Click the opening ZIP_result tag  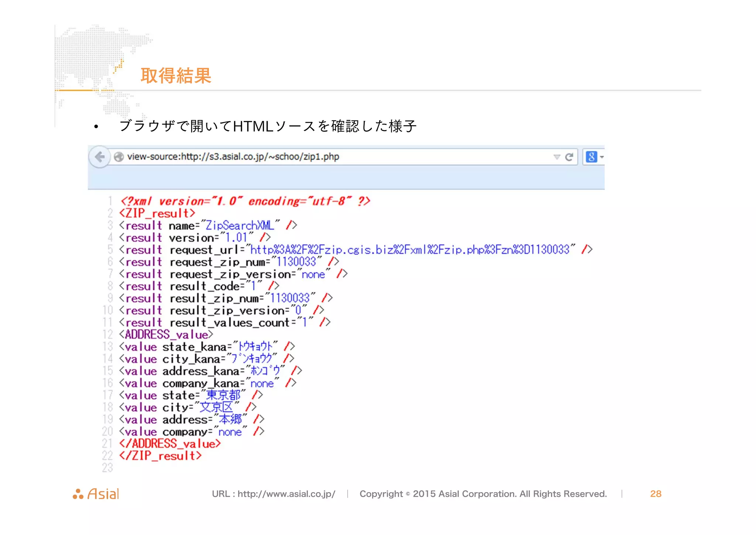[157, 213]
